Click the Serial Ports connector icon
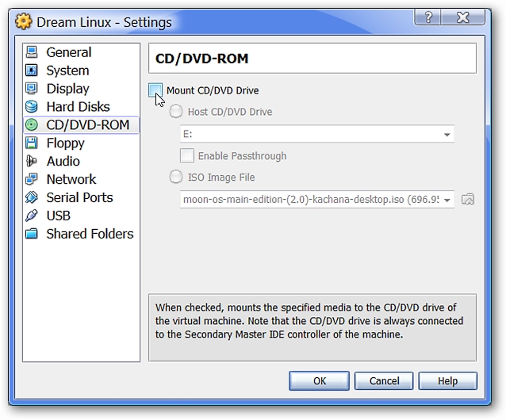 click(x=32, y=197)
